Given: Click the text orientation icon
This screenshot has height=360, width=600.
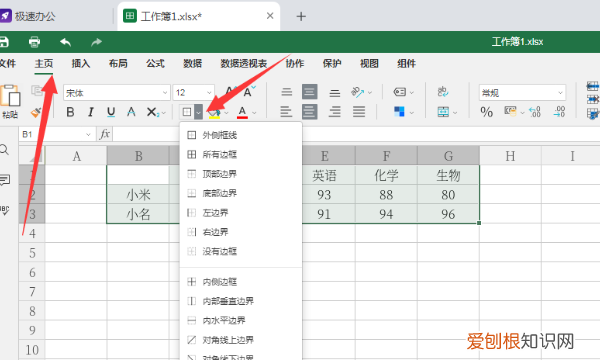Looking at the screenshot, I should pos(357,92).
